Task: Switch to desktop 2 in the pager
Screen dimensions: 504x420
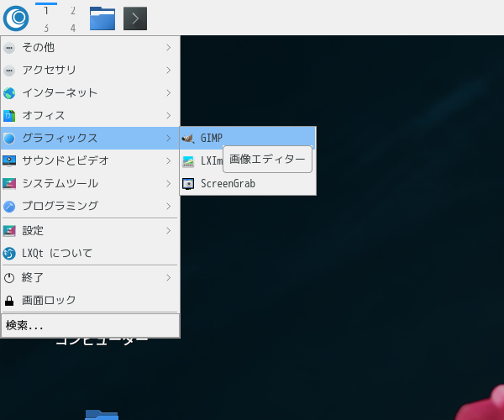Action: 73,11
